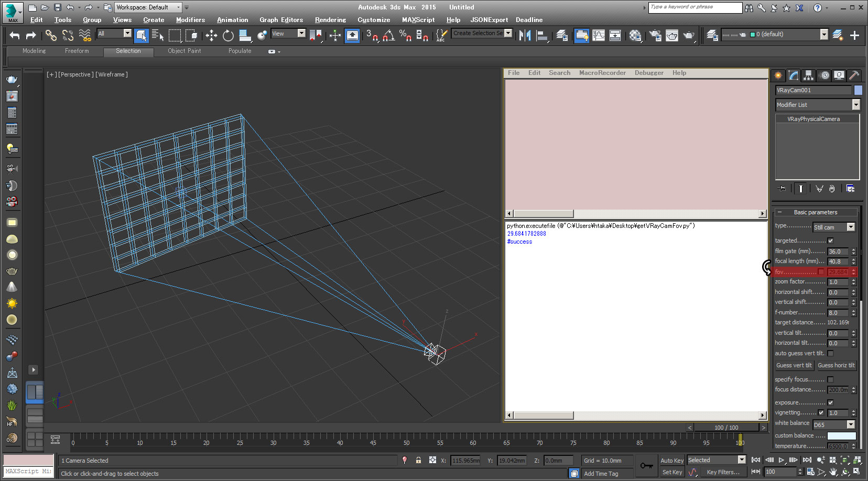Enable the specify focus checkbox
Viewport: 868px width, 481px height.
(830, 379)
